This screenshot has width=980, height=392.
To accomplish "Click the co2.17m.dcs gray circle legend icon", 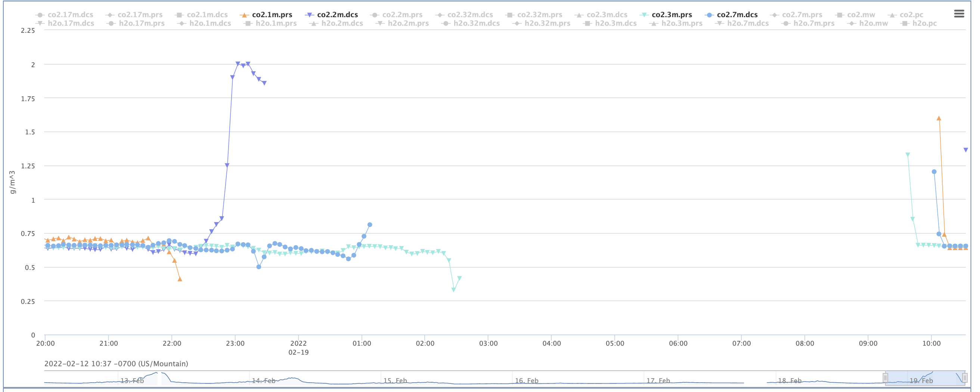I will point(40,15).
